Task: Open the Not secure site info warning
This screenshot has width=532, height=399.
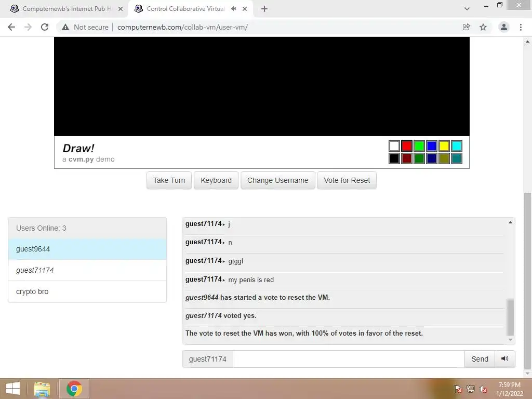Action: coord(85,27)
